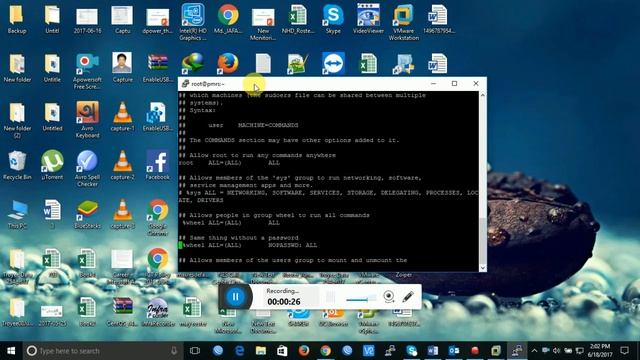The width and height of the screenshot is (640, 360).
Task: Open Word from taskbar
Action: point(433,351)
